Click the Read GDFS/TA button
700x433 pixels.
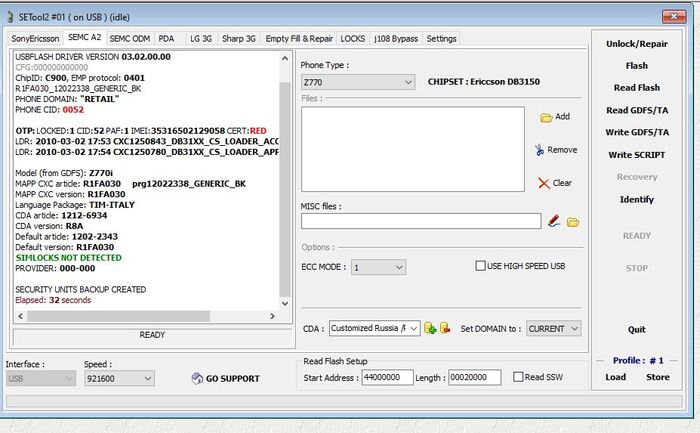click(x=637, y=110)
